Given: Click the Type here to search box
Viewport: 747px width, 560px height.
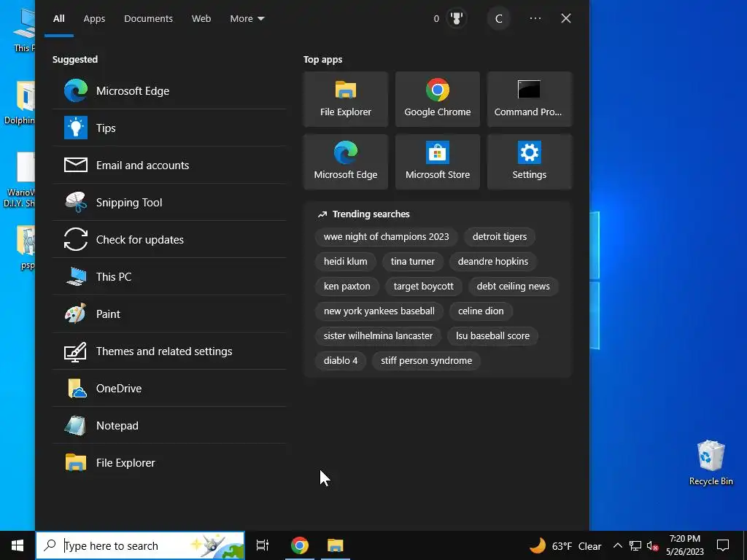Looking at the screenshot, I should (140, 545).
